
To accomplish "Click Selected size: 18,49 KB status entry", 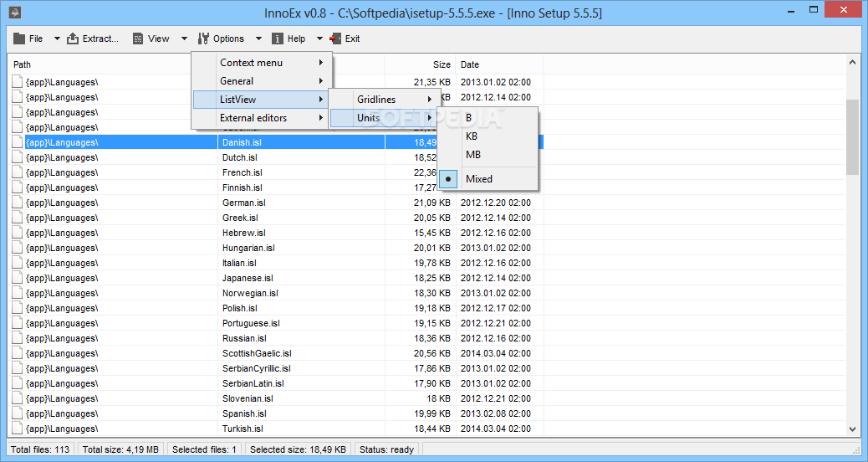I will click(x=298, y=449).
